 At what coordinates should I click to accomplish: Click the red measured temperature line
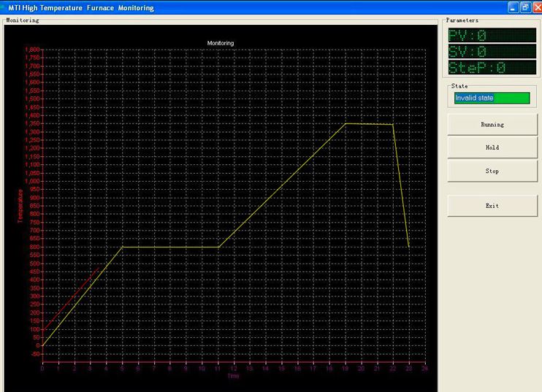click(73, 294)
